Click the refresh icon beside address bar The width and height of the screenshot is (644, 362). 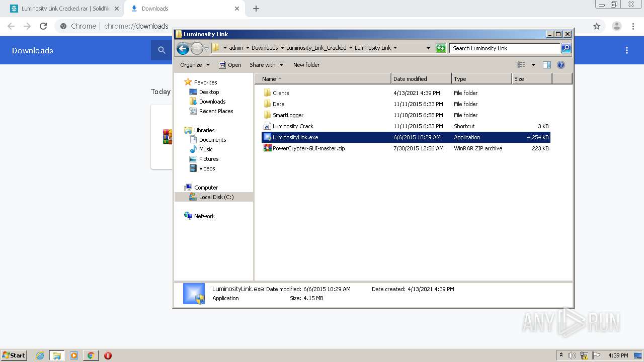click(441, 48)
